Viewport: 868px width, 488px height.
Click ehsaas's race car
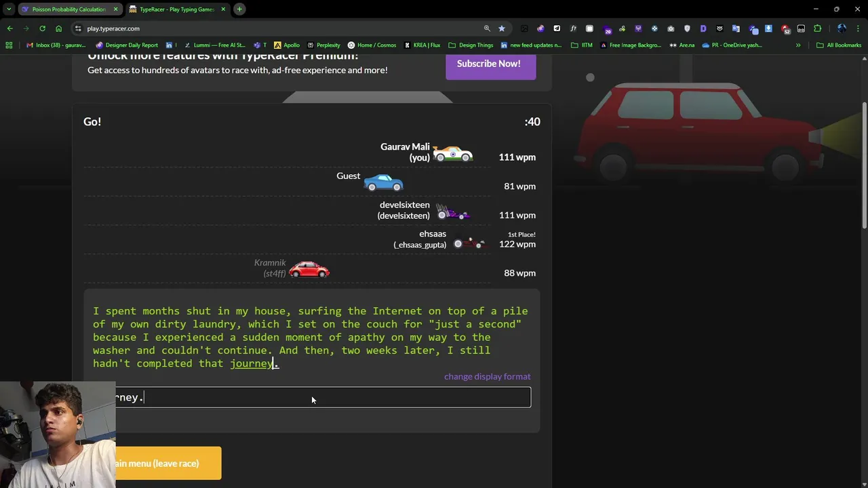[469, 243]
